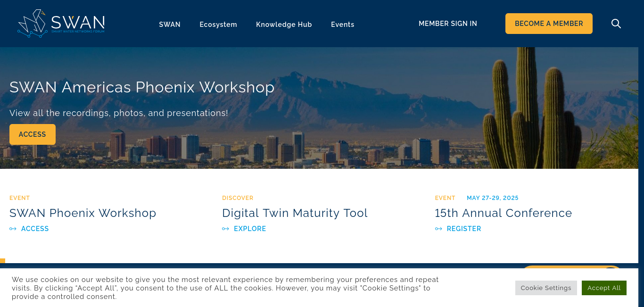
Task: Open Cookie Settings
Action: coord(546,288)
